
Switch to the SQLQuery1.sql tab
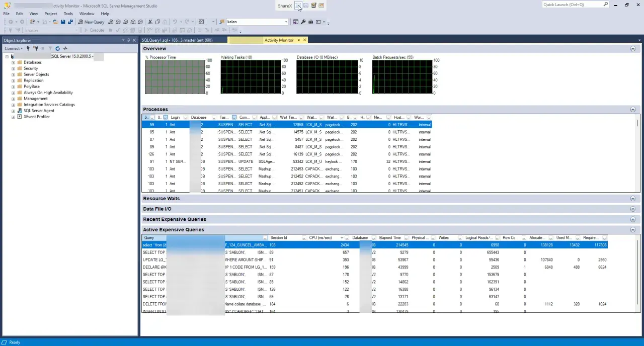pyautogui.click(x=177, y=40)
